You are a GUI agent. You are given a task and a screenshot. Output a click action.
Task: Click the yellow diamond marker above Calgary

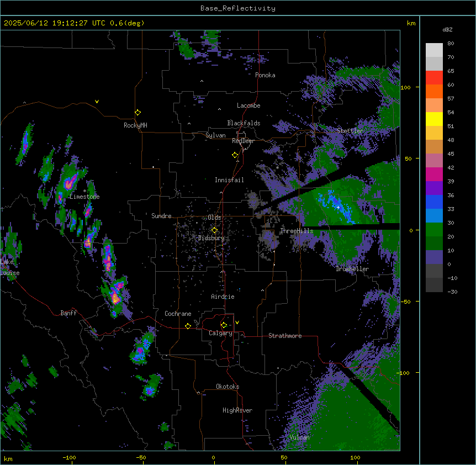coord(224,325)
